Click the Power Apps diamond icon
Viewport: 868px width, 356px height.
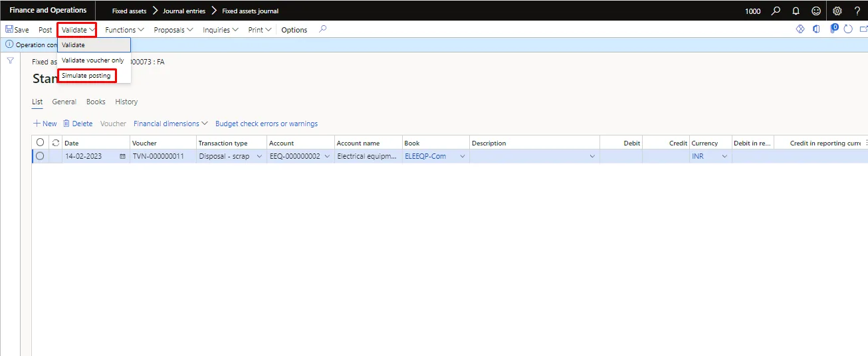800,29
